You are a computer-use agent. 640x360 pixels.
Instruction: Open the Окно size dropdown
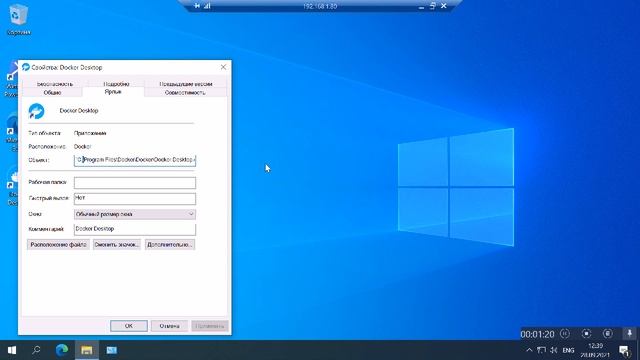point(135,214)
